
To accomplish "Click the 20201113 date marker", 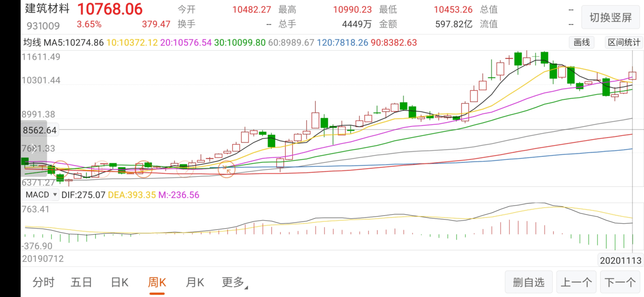I will (x=620, y=260).
